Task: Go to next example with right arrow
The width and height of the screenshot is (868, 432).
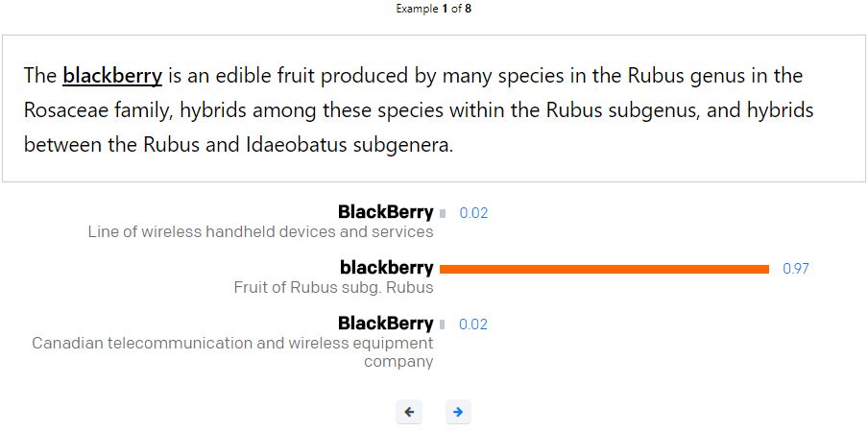Action: [x=458, y=412]
